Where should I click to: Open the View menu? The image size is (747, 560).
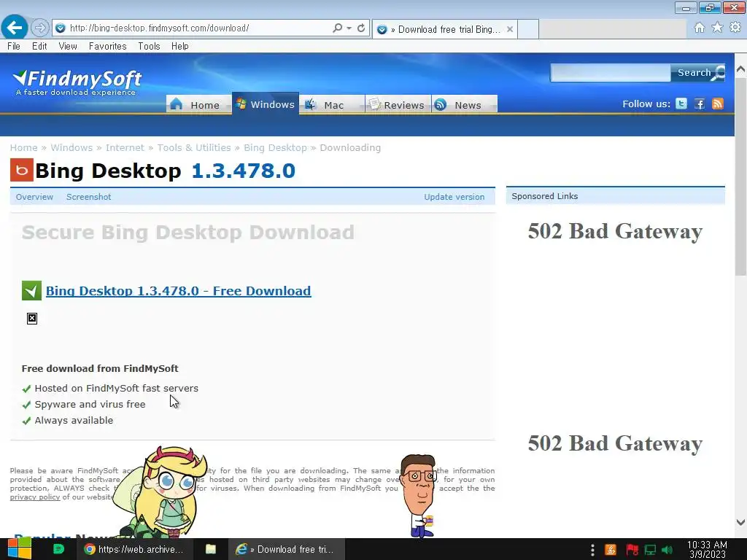pos(68,46)
